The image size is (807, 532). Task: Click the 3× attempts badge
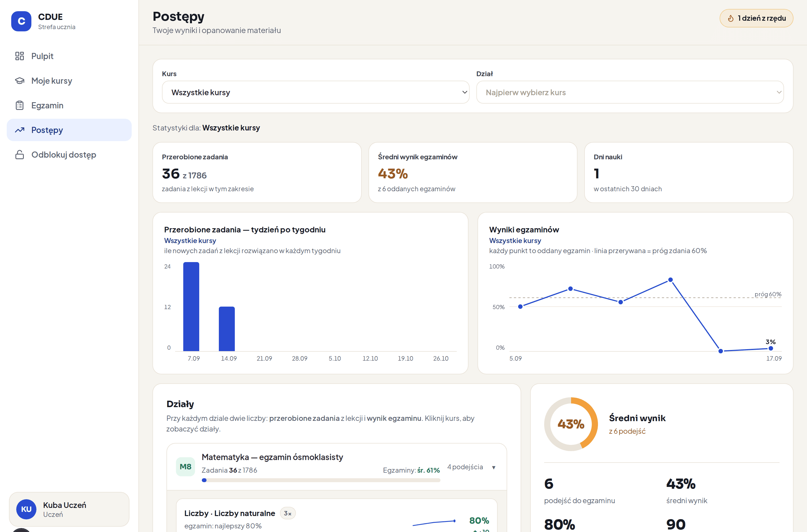287,513
